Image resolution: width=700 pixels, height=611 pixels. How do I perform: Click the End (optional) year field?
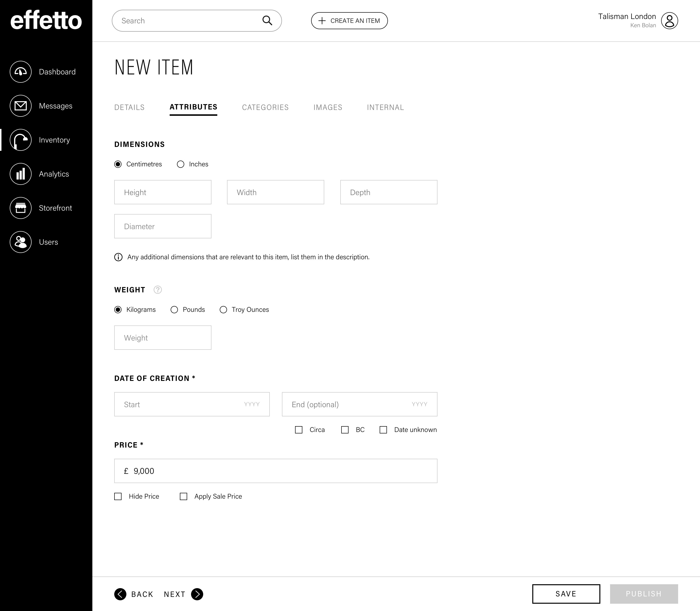[x=360, y=404]
